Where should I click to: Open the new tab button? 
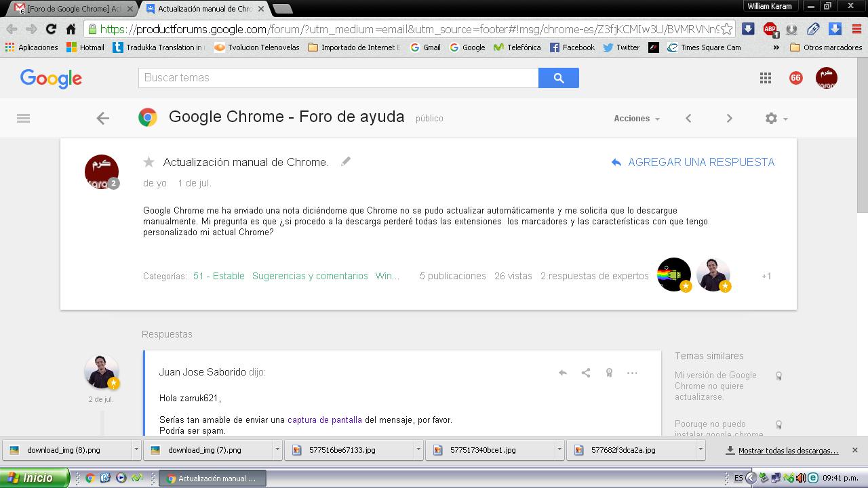[x=282, y=9]
